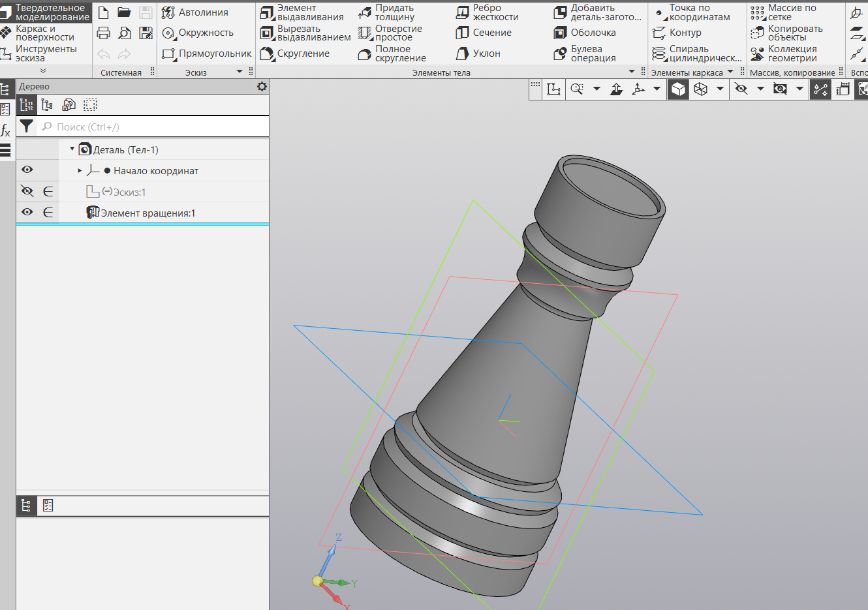Hide Элемент вращения:1 via eye icon

(x=27, y=212)
